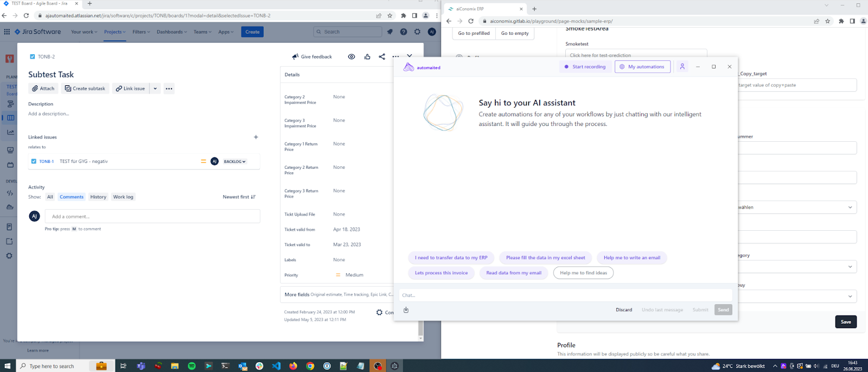Click the Add a comment field
This screenshot has width=868, height=372.
click(x=152, y=216)
